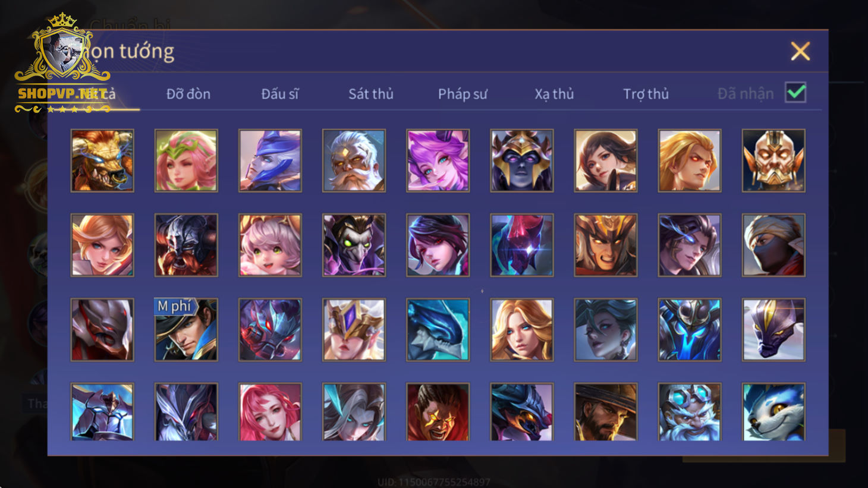
Task: Toggle the 'Đã nhận' checkbox
Action: [795, 93]
